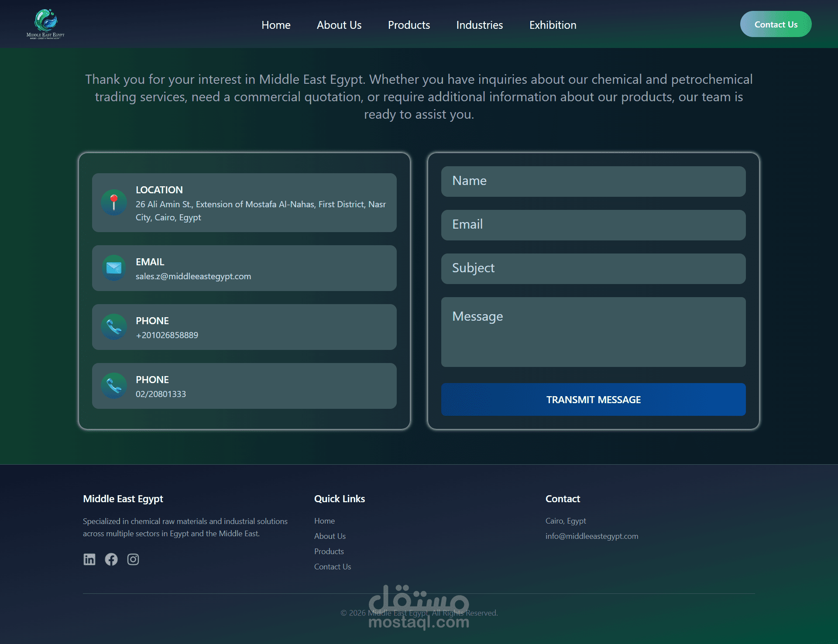The image size is (838, 644).
Task: Click the phone icon beside 02/20801333
Action: 114,386
